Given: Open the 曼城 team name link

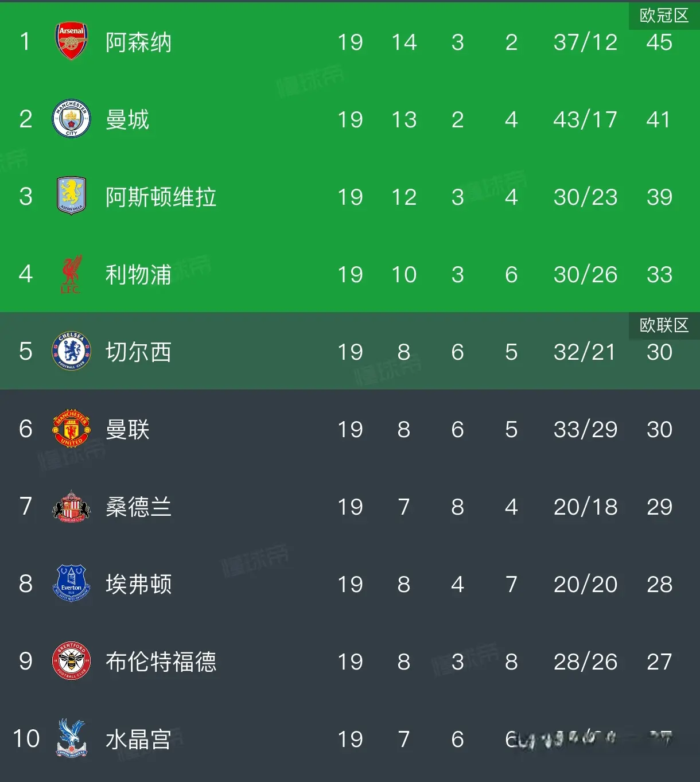Looking at the screenshot, I should click(127, 120).
